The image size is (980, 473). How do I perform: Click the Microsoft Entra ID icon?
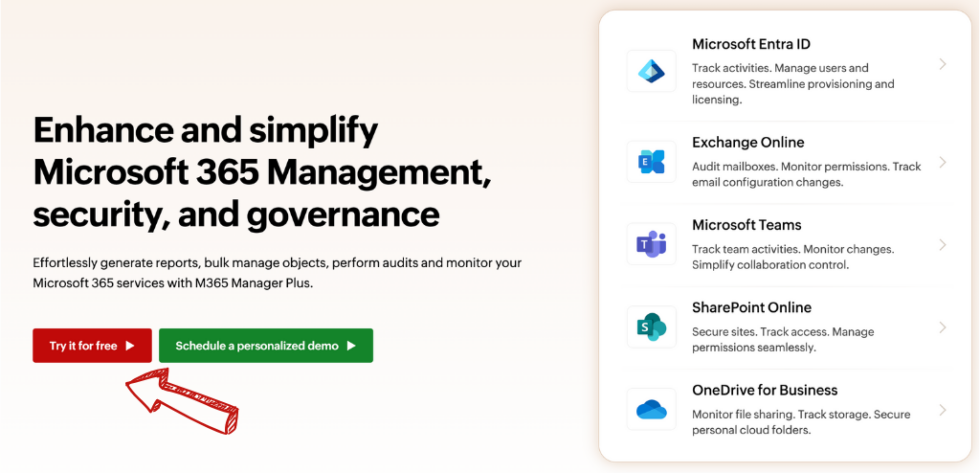pos(651,71)
